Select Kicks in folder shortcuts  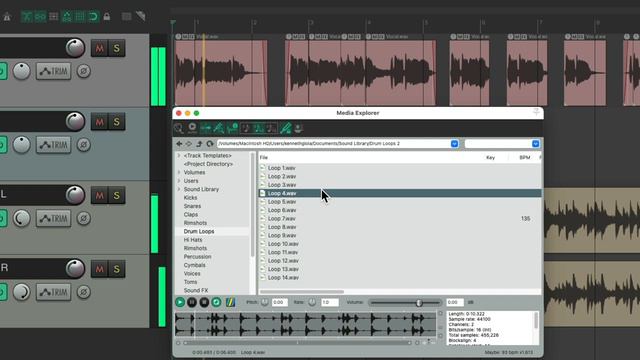pos(190,198)
